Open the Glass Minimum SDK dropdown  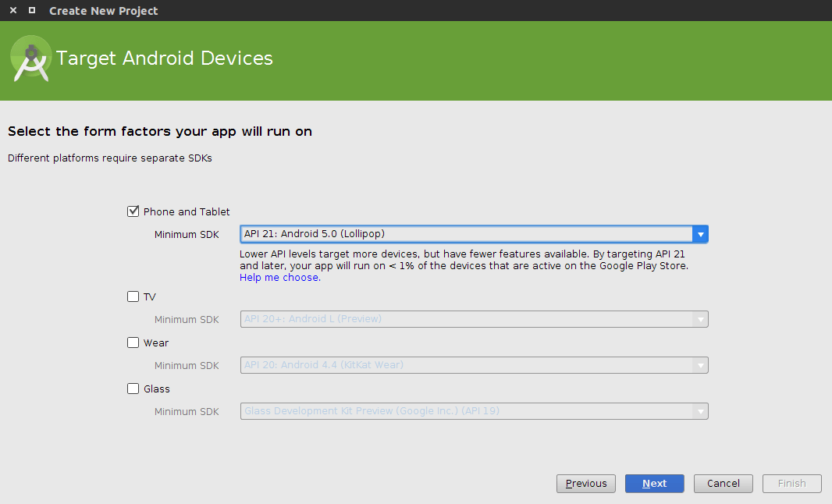click(475, 411)
